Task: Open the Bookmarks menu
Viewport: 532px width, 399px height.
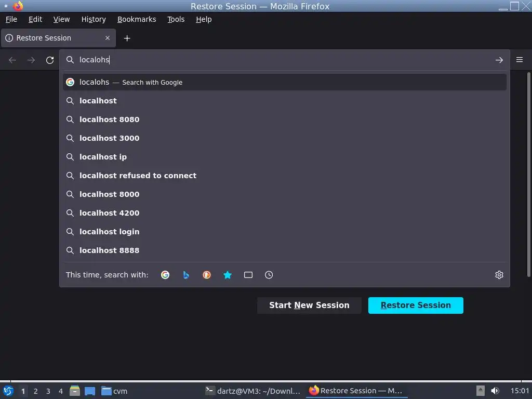Action: pos(137,19)
